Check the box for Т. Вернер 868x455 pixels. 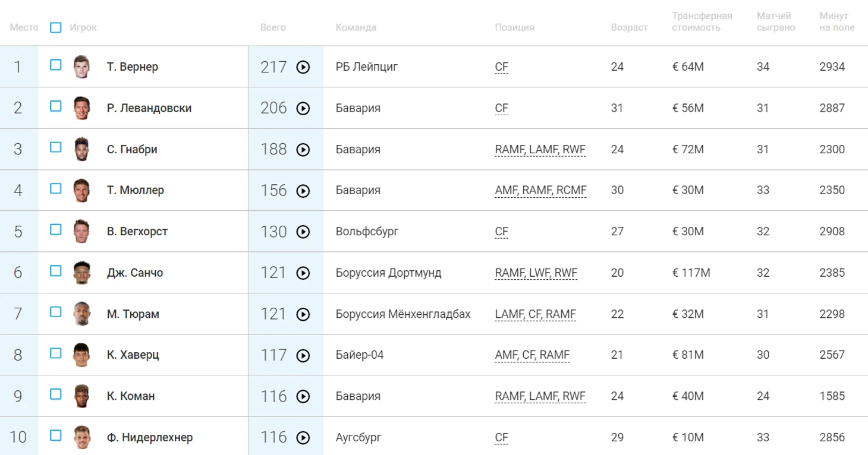[56, 65]
